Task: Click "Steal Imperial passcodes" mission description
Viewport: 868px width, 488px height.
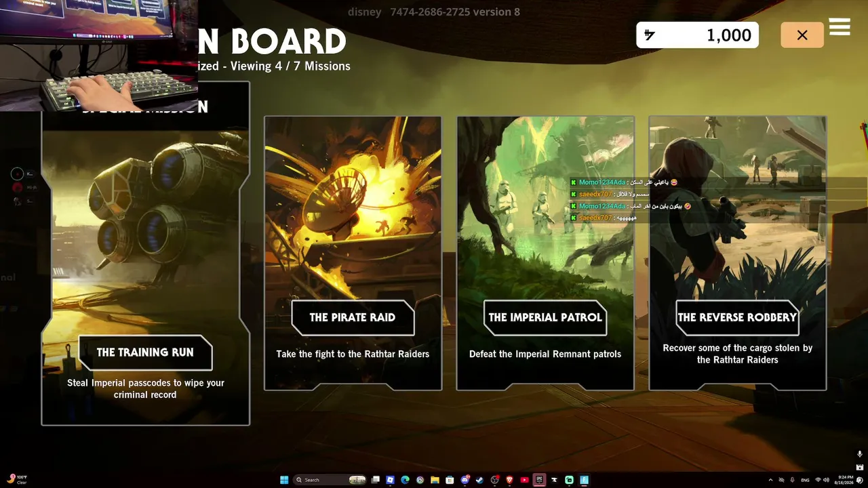Action: pos(146,389)
